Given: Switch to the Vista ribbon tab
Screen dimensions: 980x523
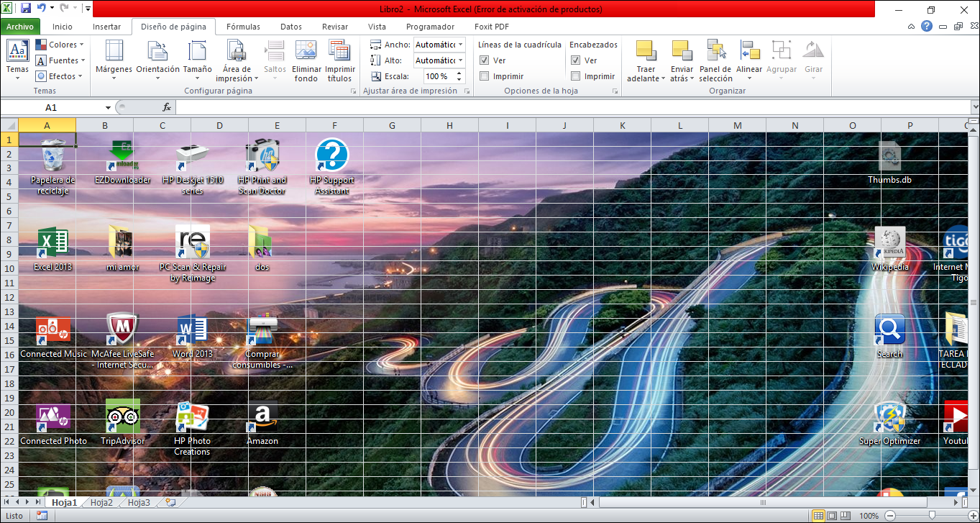Looking at the screenshot, I should click(377, 27).
